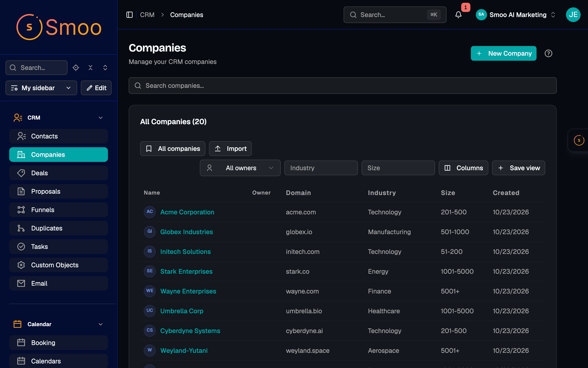Click the Domain column header
This screenshot has height=368, width=588.
click(298, 193)
